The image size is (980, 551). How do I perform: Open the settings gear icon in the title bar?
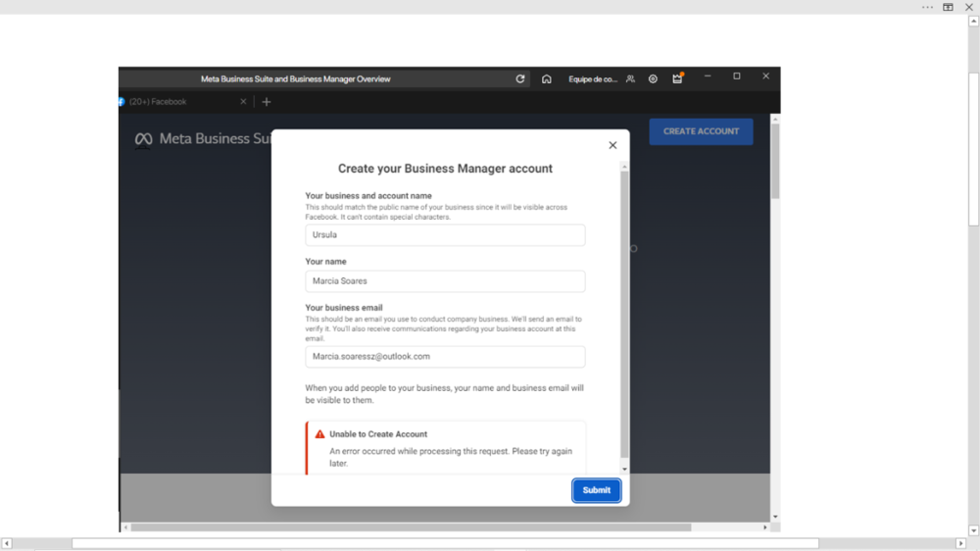[x=653, y=78]
